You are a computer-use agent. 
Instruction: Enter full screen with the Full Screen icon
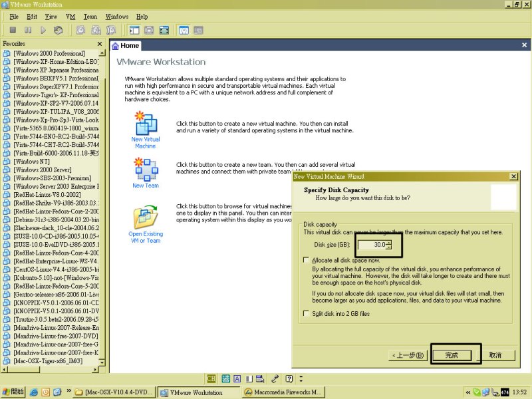164,30
